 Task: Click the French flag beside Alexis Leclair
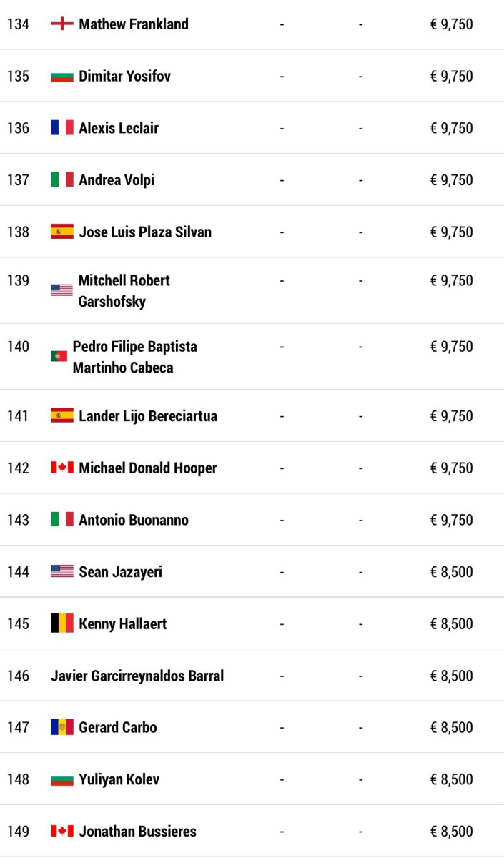click(62, 128)
